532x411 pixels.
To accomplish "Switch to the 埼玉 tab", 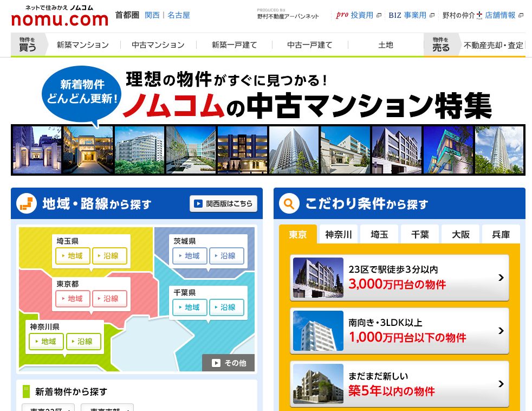I will (x=379, y=234).
